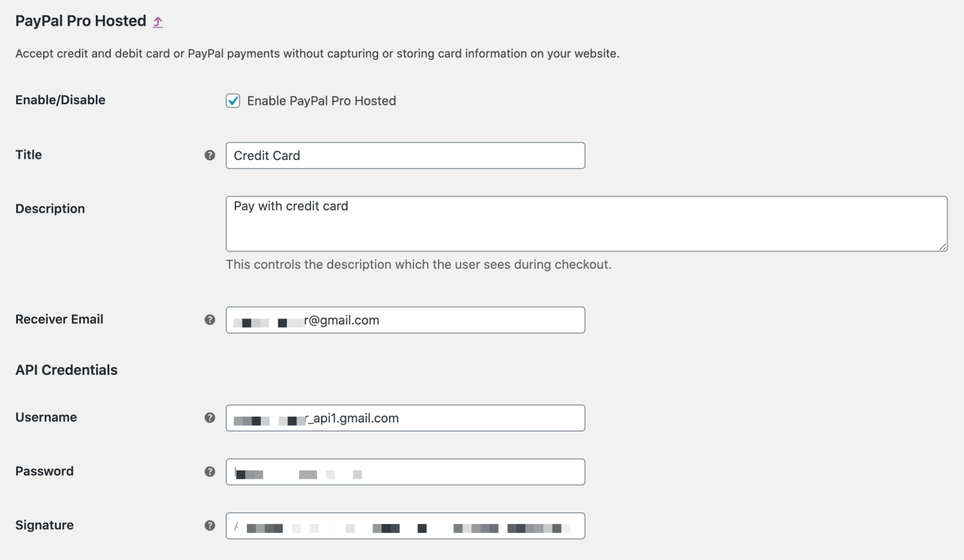The width and height of the screenshot is (964, 560).
Task: Select the checkout description helper text below Description
Action: [418, 264]
